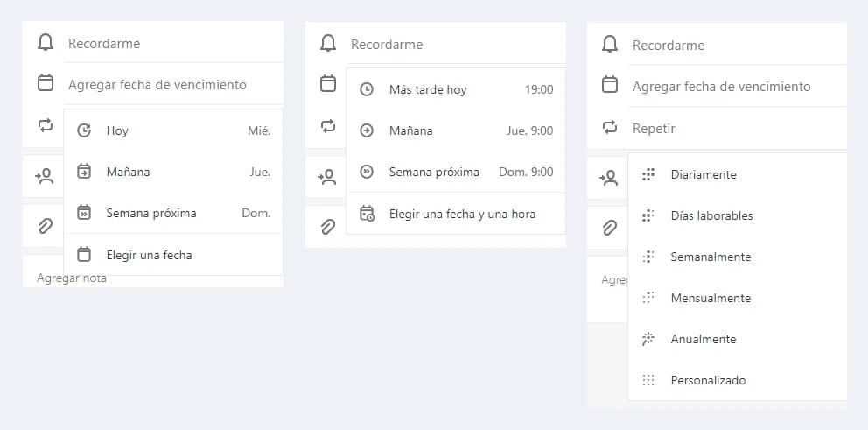
Task: Select Mañana Jue. 9:00 reminder option
Action: (x=456, y=130)
